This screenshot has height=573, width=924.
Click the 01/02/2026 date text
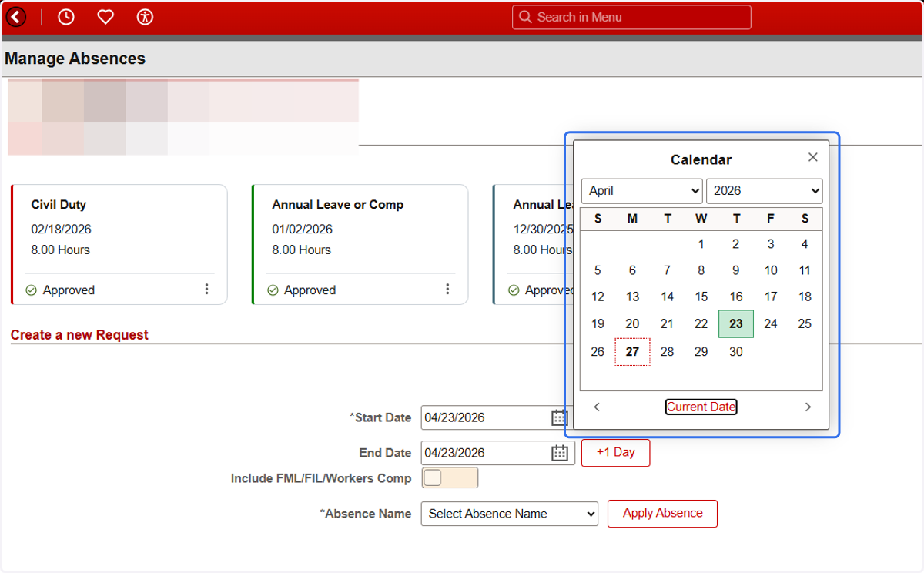pyautogui.click(x=303, y=230)
